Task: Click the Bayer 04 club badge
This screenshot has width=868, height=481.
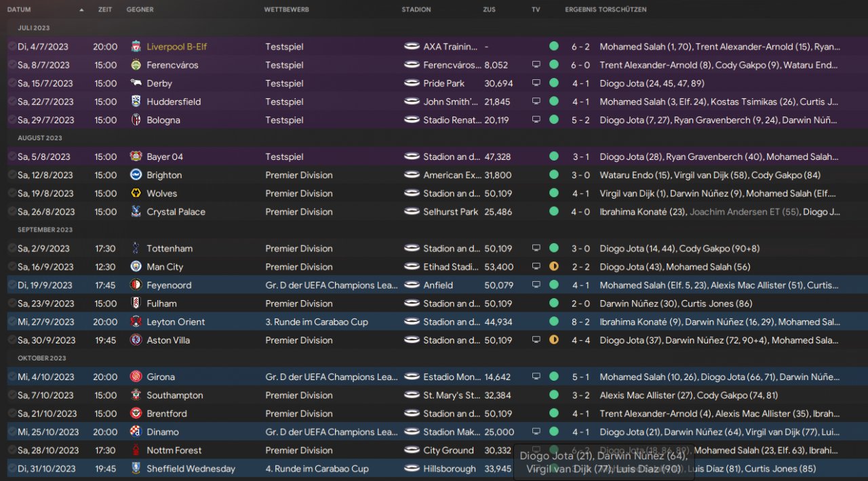Action: click(x=136, y=156)
